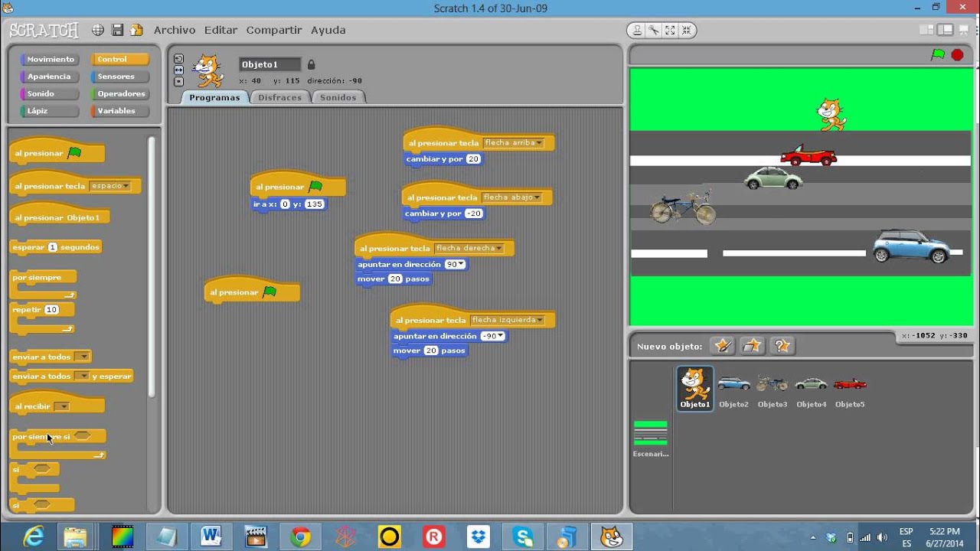Switch to the Disfraces tab

[279, 97]
